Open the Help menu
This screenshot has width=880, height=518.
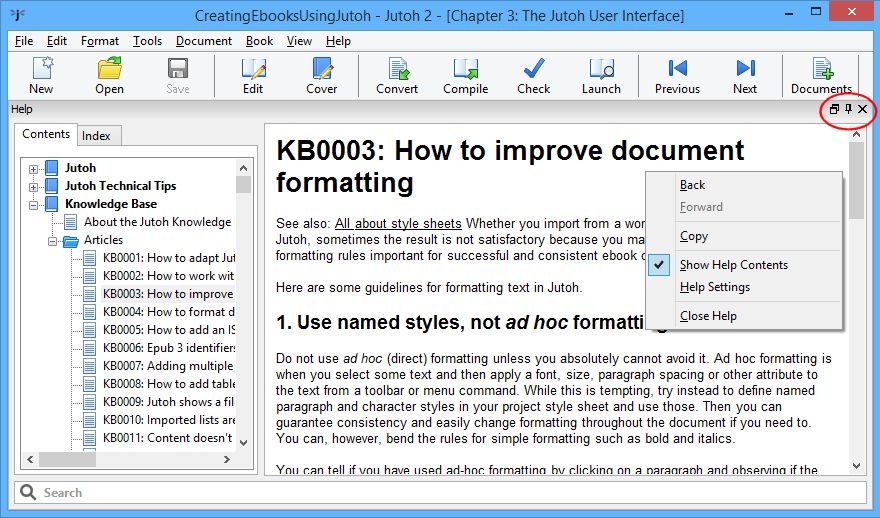point(338,41)
